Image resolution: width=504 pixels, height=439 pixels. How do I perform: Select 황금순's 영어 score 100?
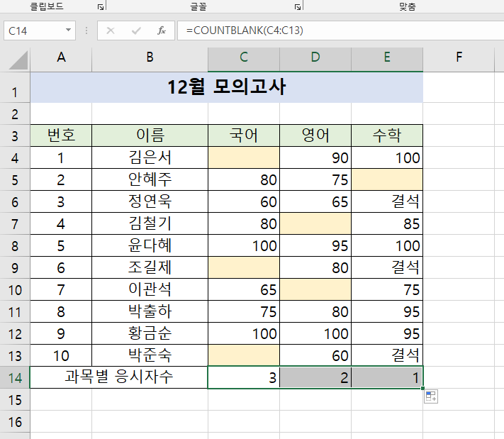pos(315,333)
